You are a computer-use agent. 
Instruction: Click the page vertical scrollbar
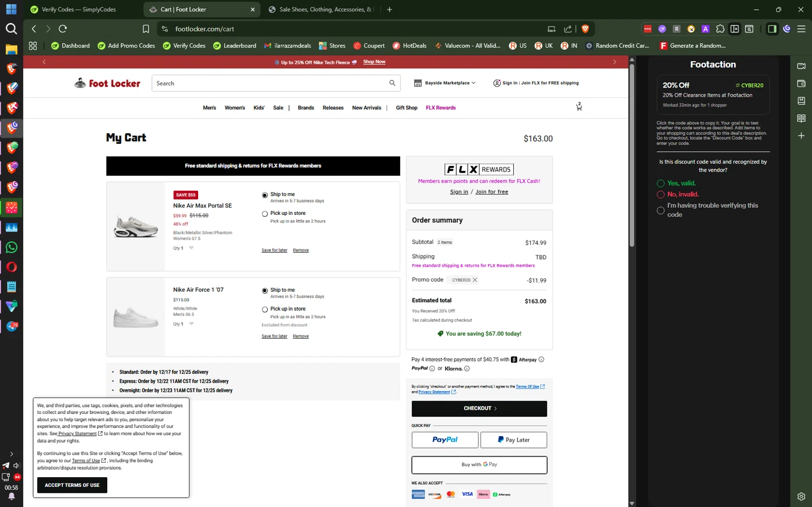tap(632, 155)
